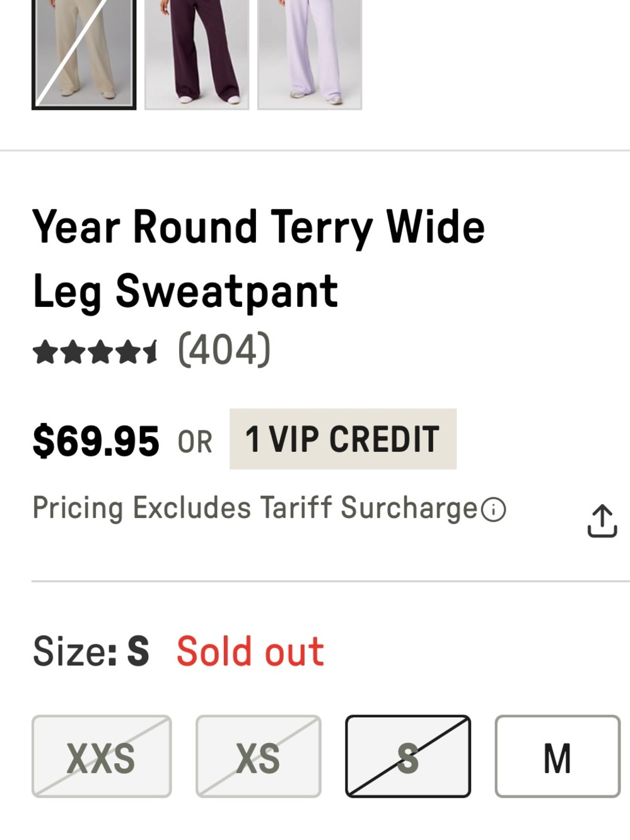Click the bold S next to Size label
Viewport: 630px width, 840px height.
click(138, 652)
